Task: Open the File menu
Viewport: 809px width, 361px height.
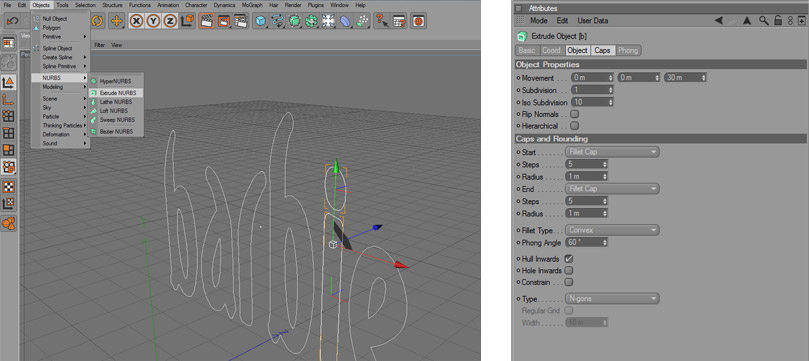Action: [x=6, y=5]
